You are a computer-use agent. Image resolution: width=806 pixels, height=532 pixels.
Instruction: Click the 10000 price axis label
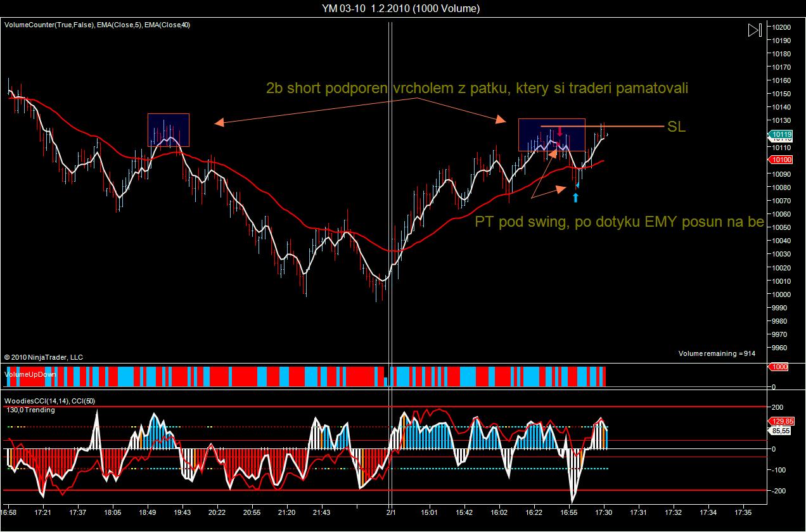coord(781,294)
